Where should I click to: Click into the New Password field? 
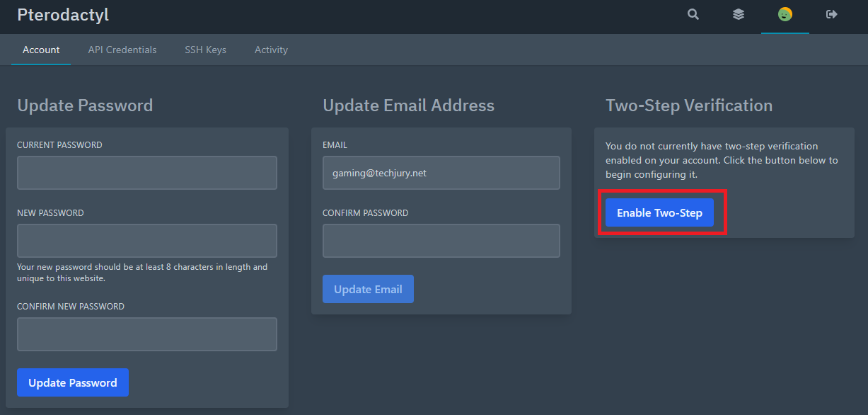pyautogui.click(x=147, y=241)
